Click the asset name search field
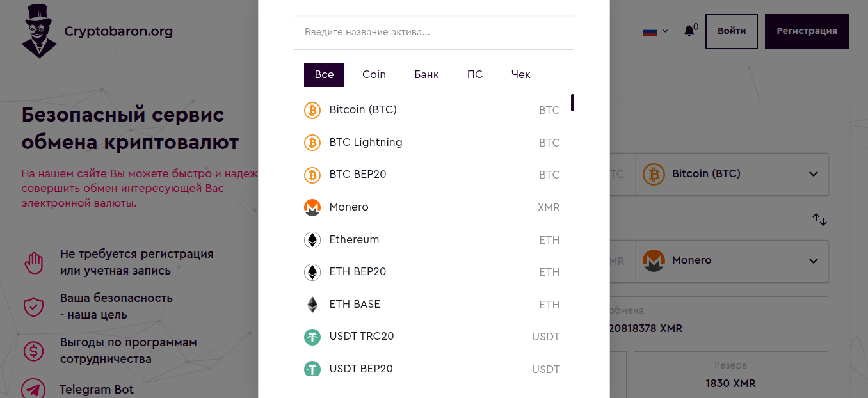 [433, 32]
